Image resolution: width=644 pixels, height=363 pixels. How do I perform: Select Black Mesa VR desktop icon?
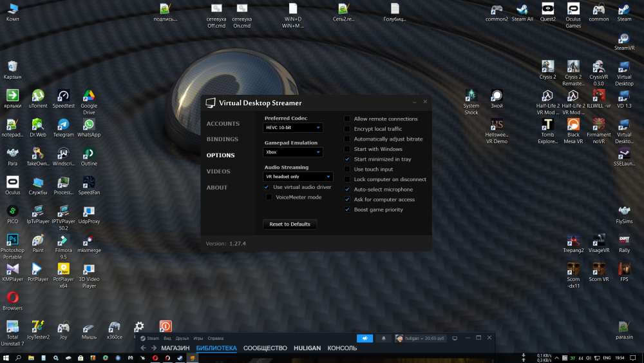(573, 131)
